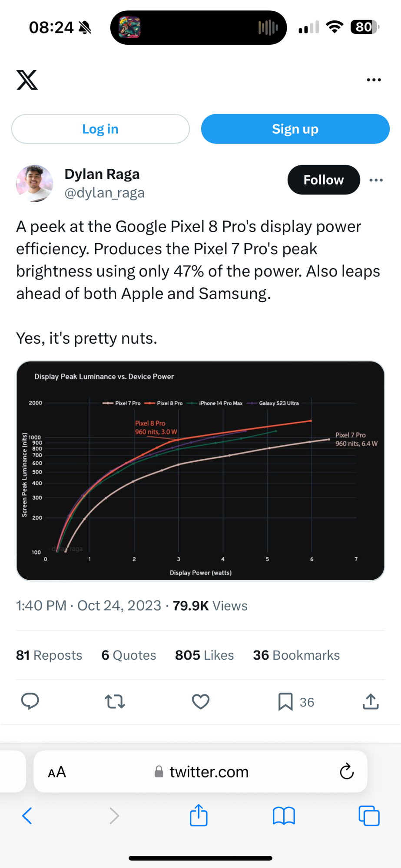Open Safari AA page settings menu
This screenshot has height=868, width=401.
(x=57, y=772)
